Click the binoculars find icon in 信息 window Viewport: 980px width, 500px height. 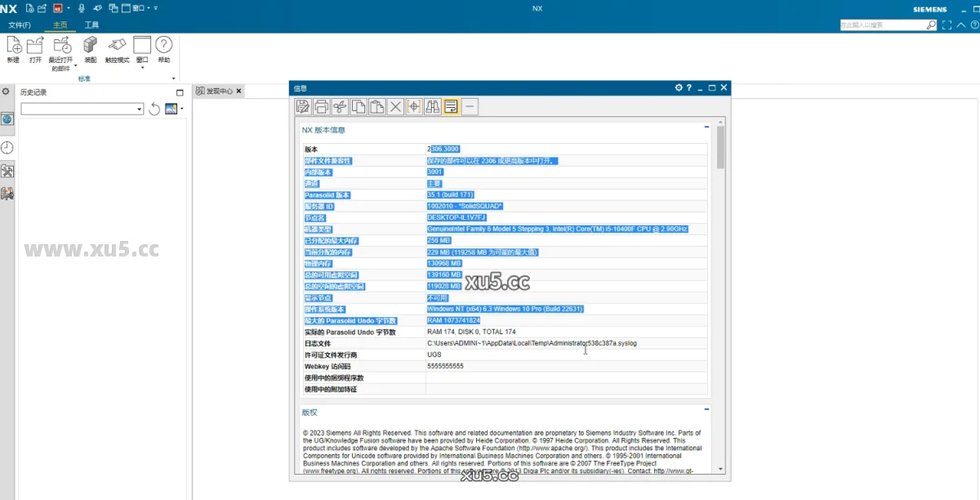click(x=432, y=106)
